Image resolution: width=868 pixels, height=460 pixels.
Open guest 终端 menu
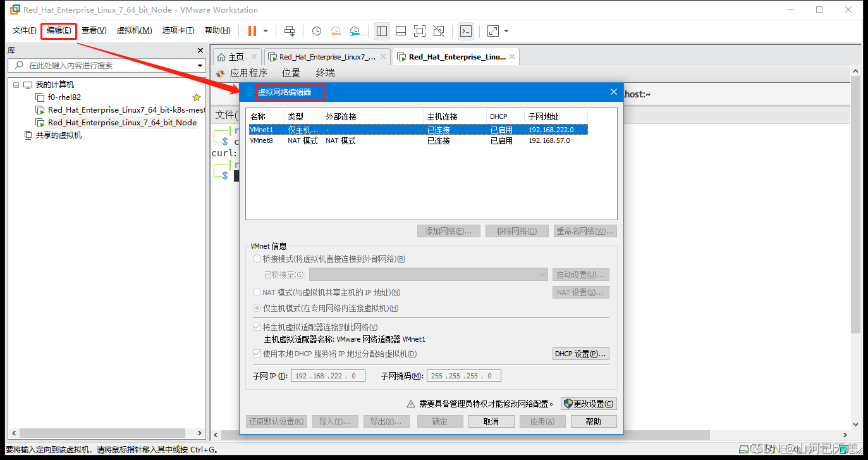326,73
